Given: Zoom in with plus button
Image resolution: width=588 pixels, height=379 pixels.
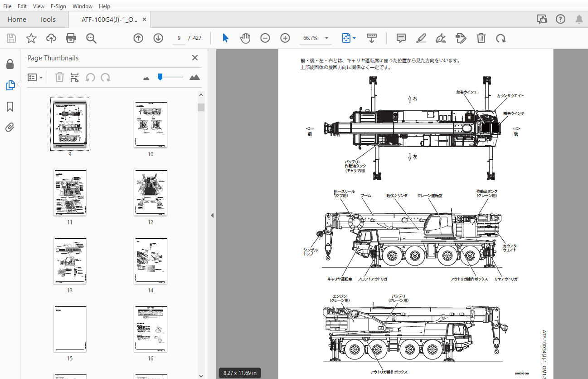Looking at the screenshot, I should click(x=285, y=38).
